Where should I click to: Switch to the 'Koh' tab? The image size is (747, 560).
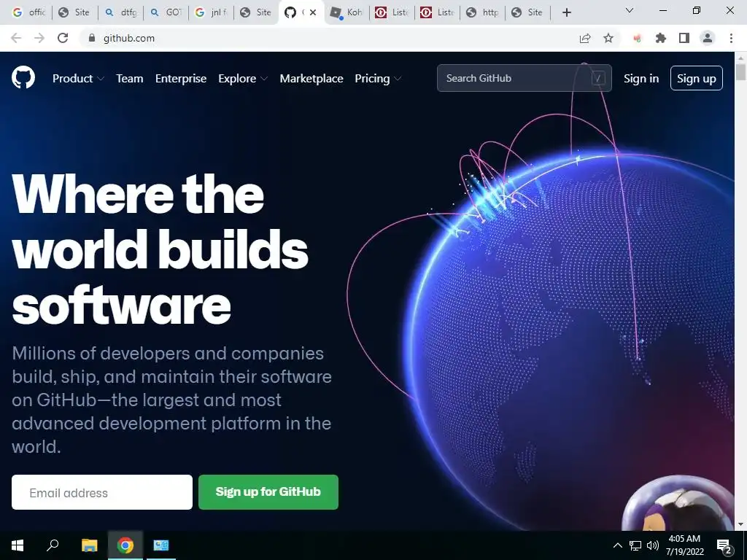pos(347,12)
